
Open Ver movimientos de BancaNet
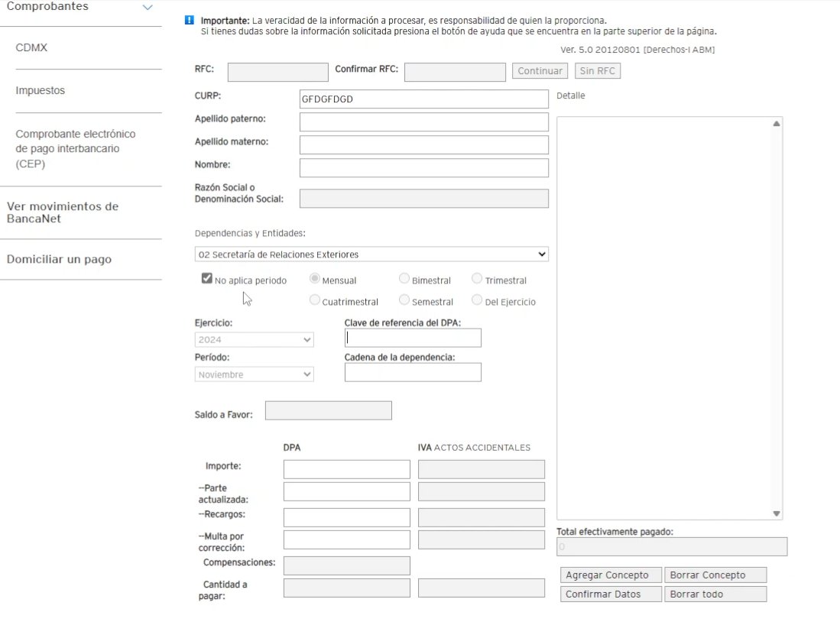point(63,212)
